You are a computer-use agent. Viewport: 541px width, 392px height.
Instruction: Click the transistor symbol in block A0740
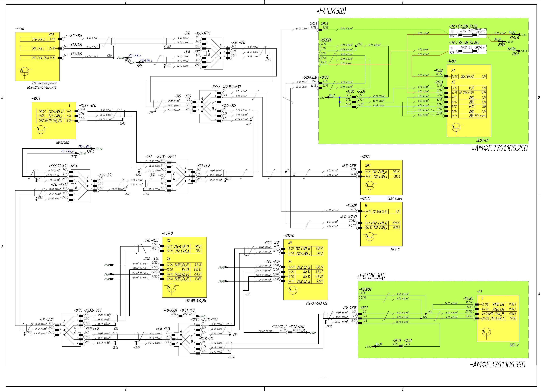[171, 288]
